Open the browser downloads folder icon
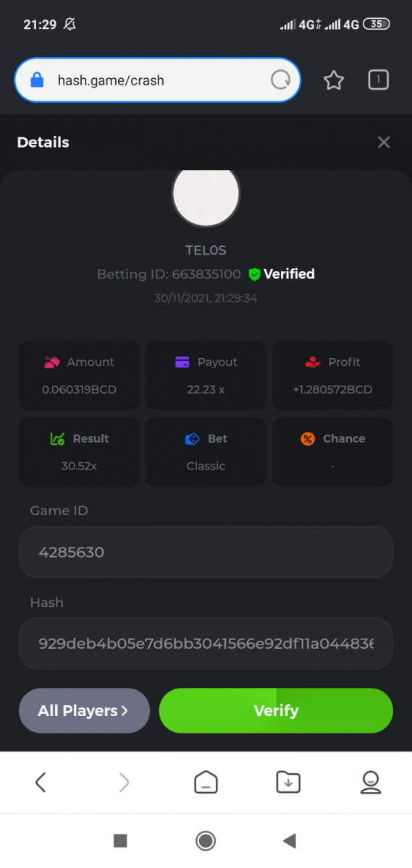The image size is (412, 868). (288, 782)
